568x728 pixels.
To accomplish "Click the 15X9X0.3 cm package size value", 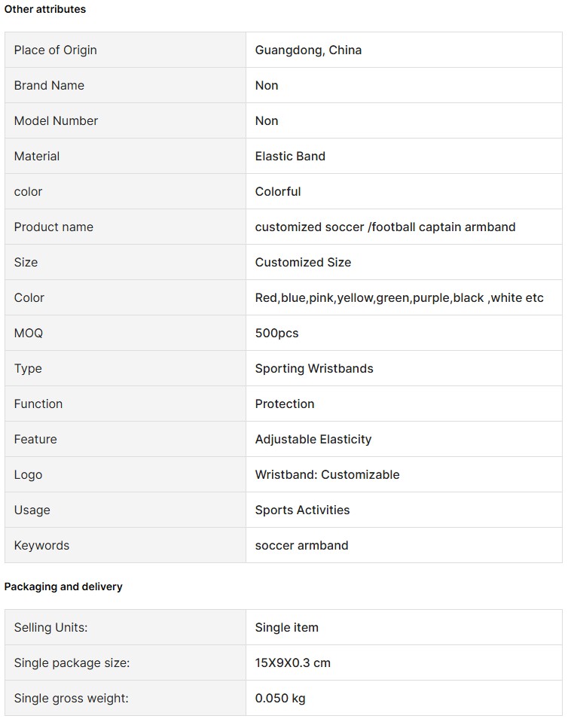I will (x=292, y=663).
